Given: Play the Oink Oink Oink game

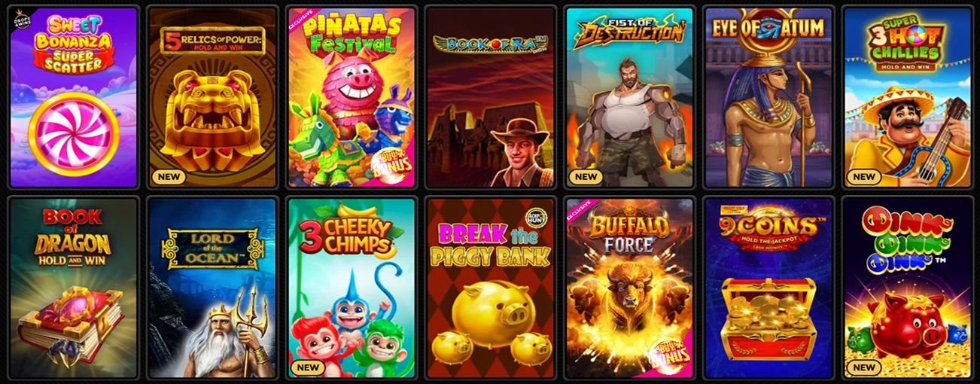Looking at the screenshot, I should [907, 288].
